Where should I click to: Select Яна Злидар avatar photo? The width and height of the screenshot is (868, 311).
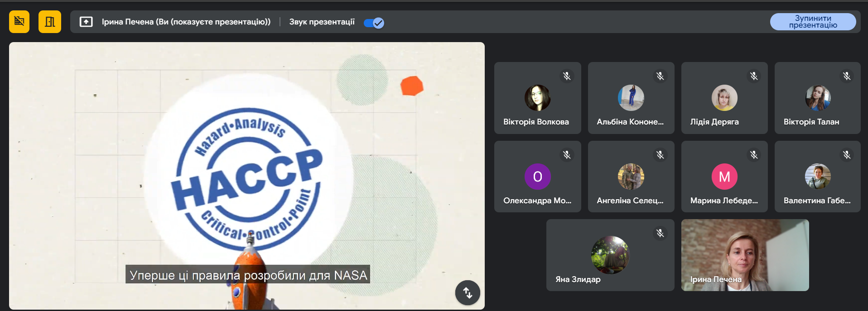click(610, 255)
